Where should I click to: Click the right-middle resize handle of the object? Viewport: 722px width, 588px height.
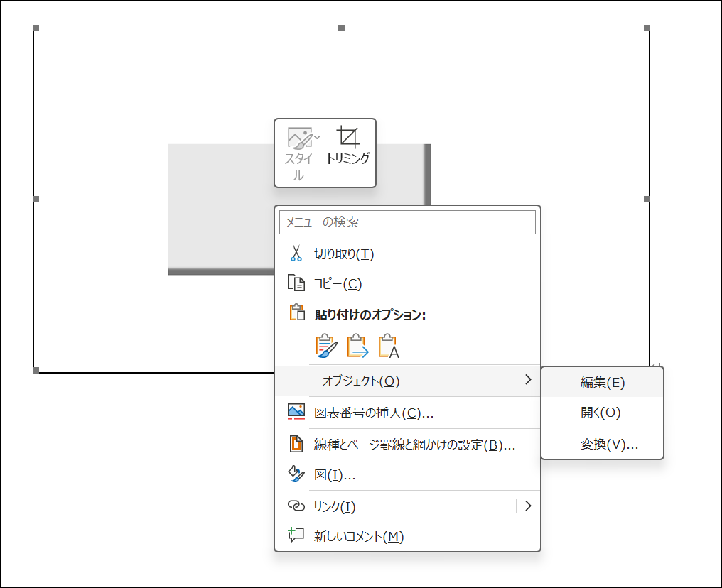tap(647, 200)
